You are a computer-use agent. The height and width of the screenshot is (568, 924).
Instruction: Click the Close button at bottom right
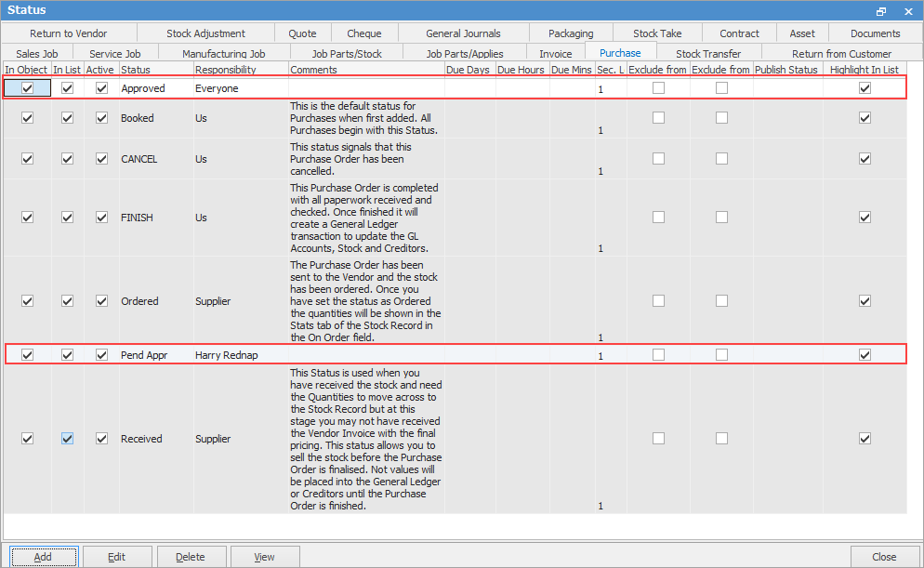[884, 557]
